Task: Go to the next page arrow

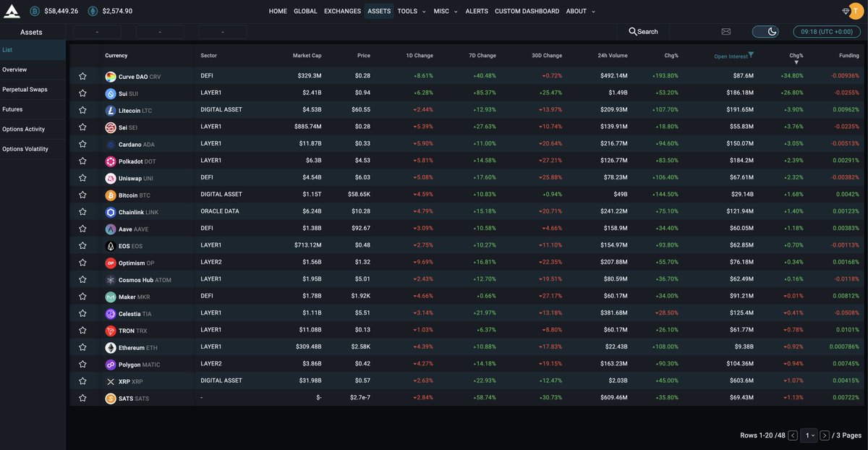Action: coord(825,436)
